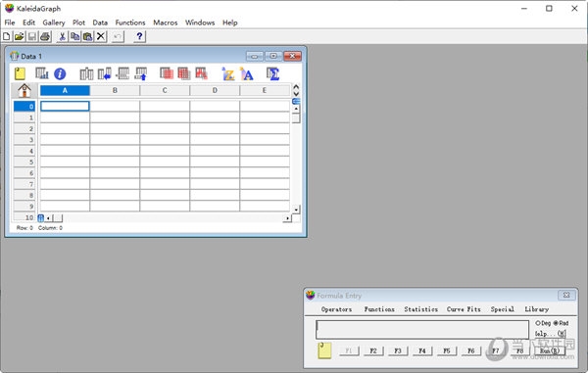
Task: Open Statistics menu in Formula Entry
Action: click(420, 309)
